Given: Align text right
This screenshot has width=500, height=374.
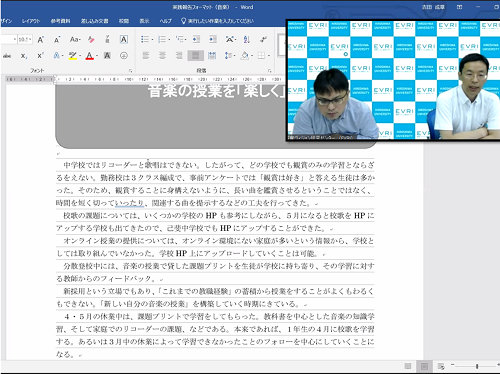Looking at the screenshot, I should (179, 55).
